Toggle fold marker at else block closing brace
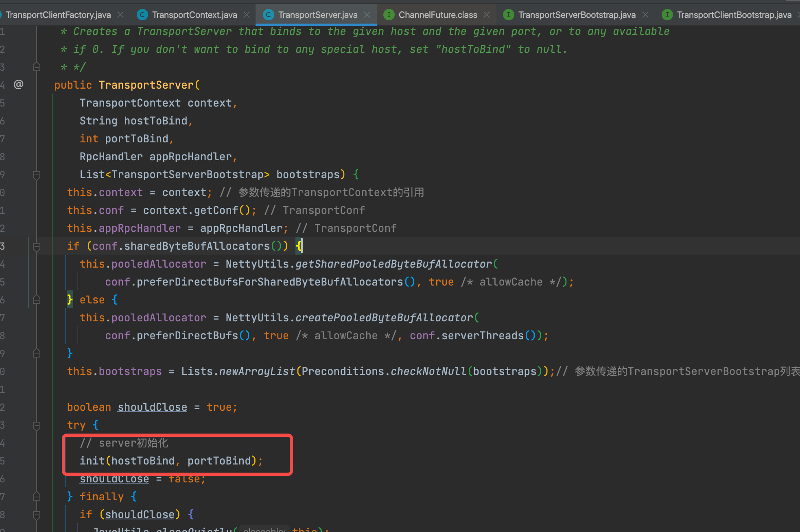 [37, 353]
